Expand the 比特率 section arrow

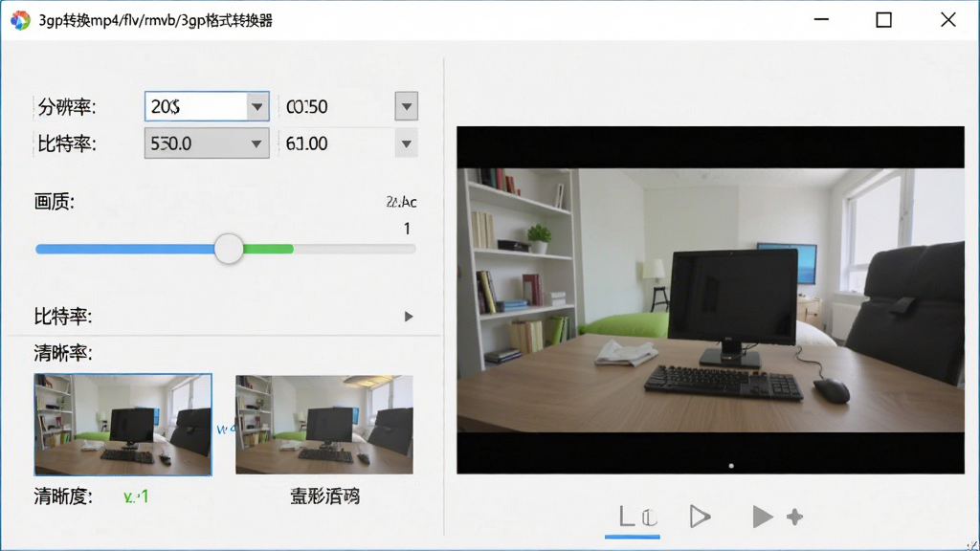pyautogui.click(x=408, y=317)
